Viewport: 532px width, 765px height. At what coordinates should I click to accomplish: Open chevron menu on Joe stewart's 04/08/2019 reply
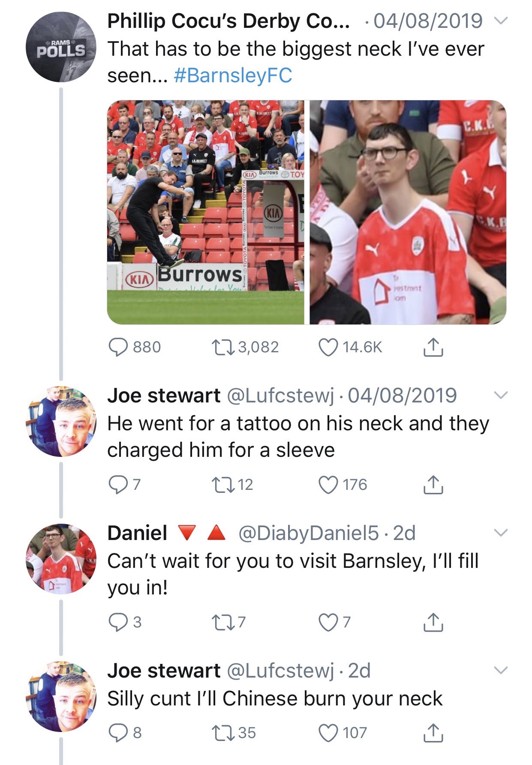point(501,395)
